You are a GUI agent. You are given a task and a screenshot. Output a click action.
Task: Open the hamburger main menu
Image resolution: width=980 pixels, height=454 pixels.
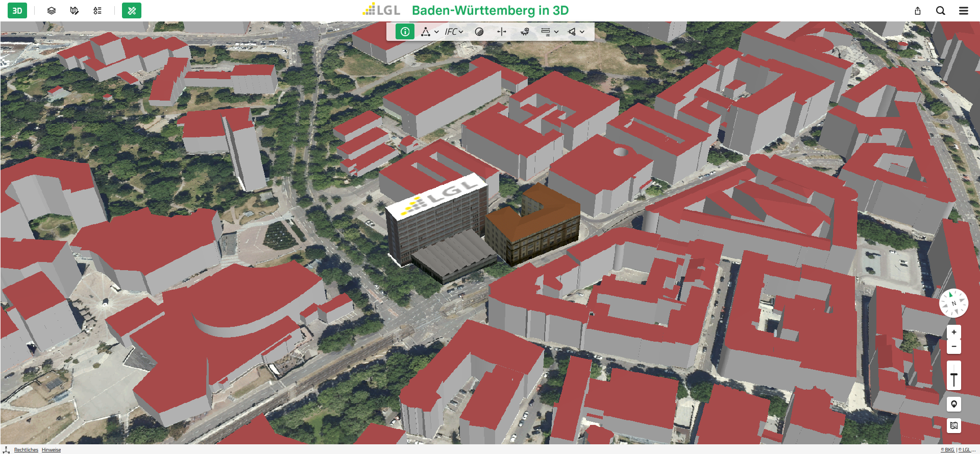click(x=964, y=11)
